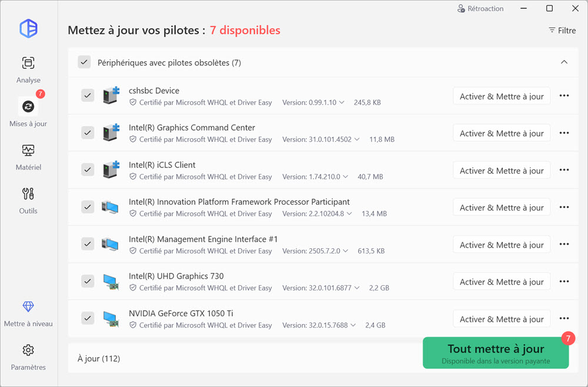
Task: Activate and update cshsbc Device driver
Action: point(502,96)
